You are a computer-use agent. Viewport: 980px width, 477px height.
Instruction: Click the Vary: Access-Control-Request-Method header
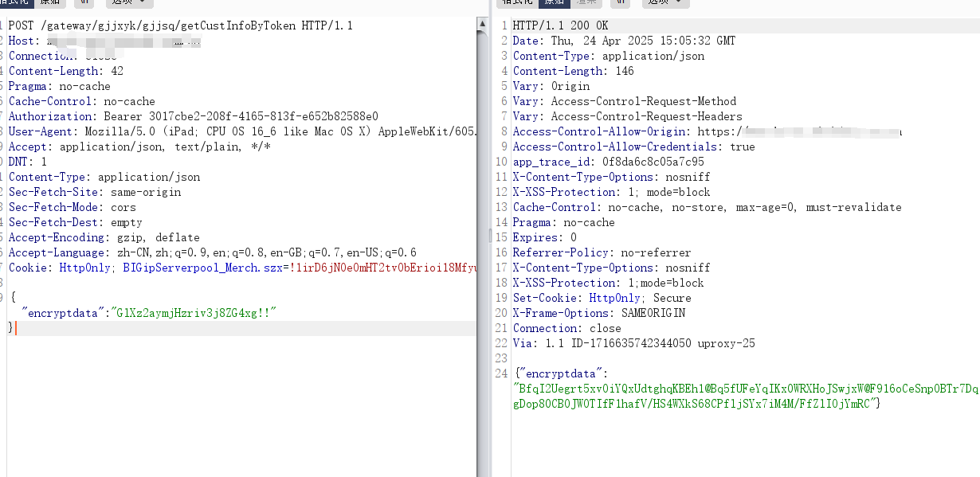coord(625,101)
